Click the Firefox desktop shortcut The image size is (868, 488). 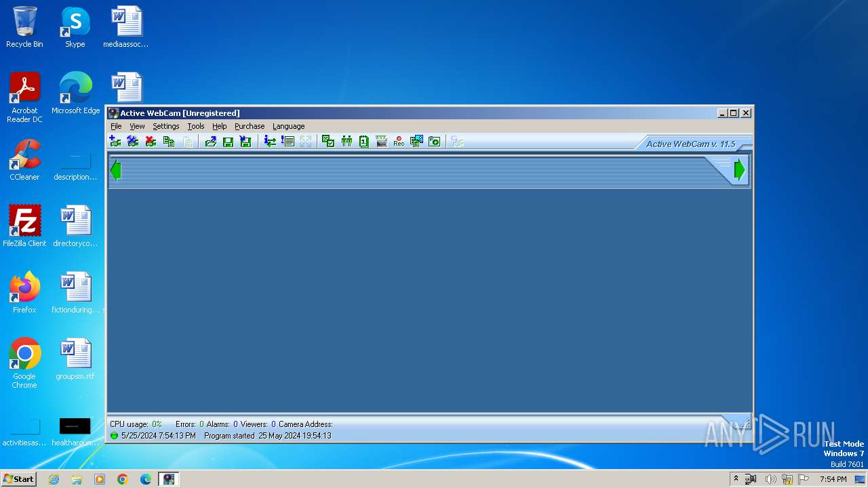pyautogui.click(x=24, y=292)
